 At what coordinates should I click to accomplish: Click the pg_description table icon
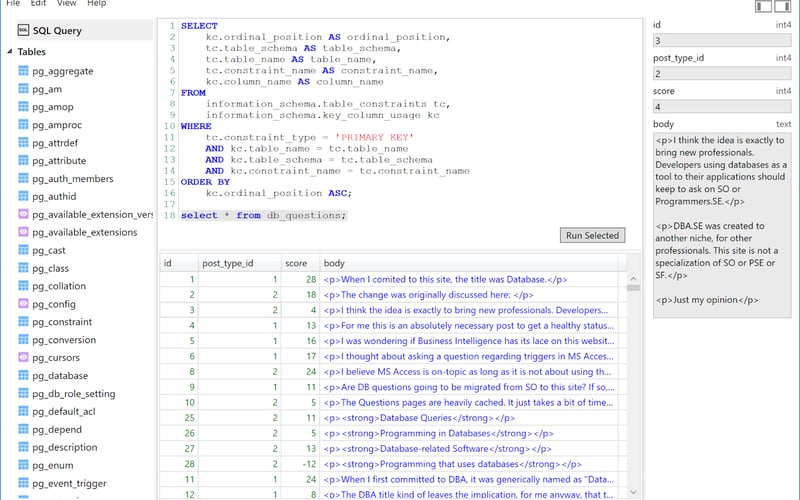(23, 447)
